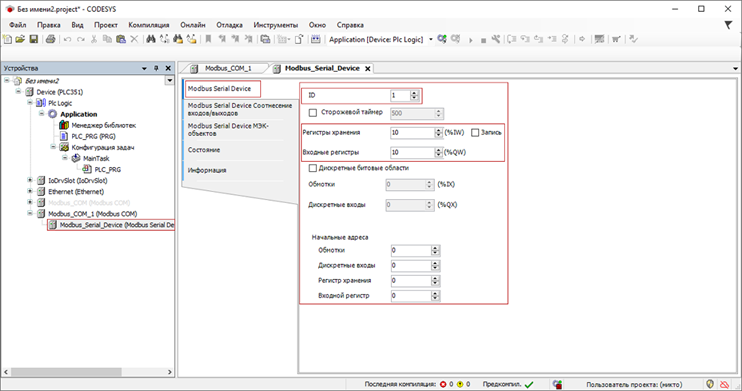Close the Устройства panel
Image resolution: width=742 pixels, height=391 pixels.
point(168,68)
